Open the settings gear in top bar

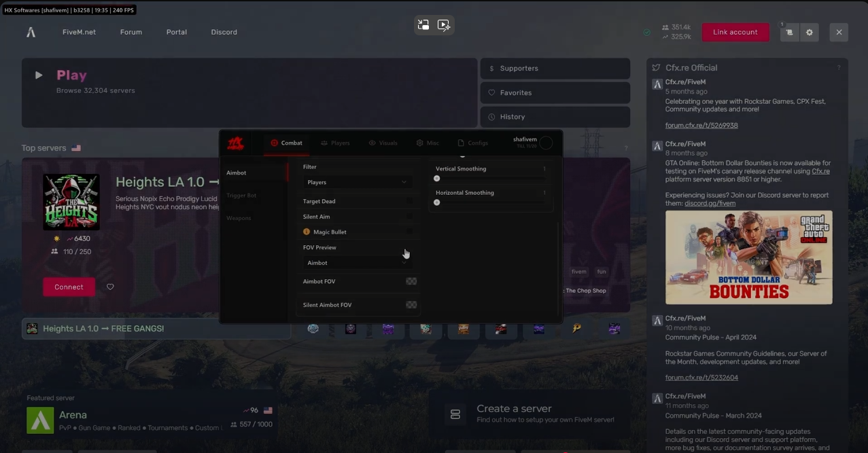[809, 32]
